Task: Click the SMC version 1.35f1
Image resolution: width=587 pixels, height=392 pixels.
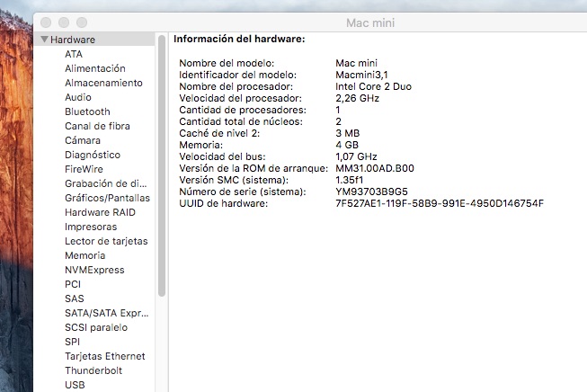Action: click(350, 180)
